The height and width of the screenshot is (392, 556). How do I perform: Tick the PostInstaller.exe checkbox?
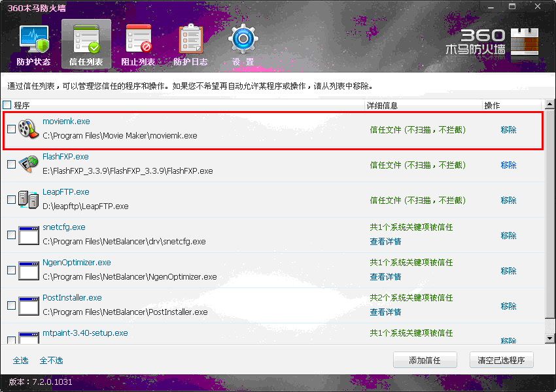tap(11, 305)
